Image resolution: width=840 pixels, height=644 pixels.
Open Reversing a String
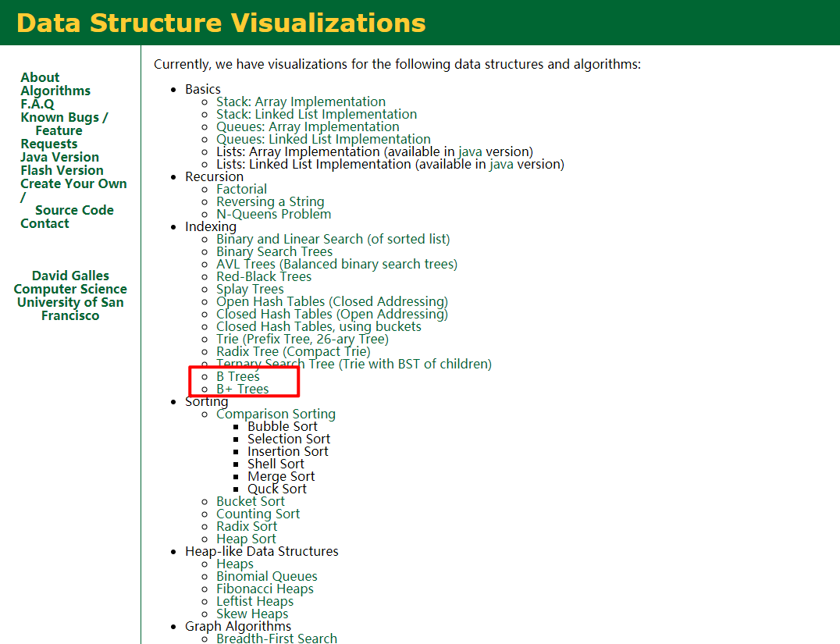pyautogui.click(x=270, y=202)
